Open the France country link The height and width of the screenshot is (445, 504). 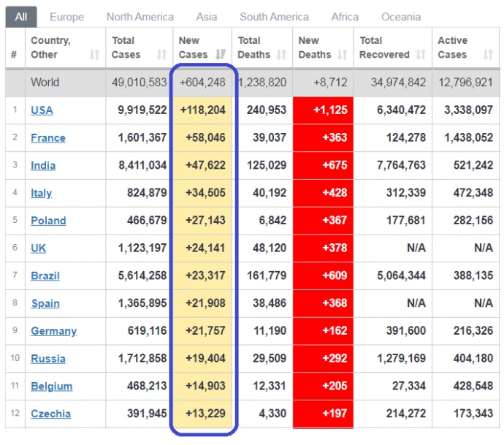[47, 138]
